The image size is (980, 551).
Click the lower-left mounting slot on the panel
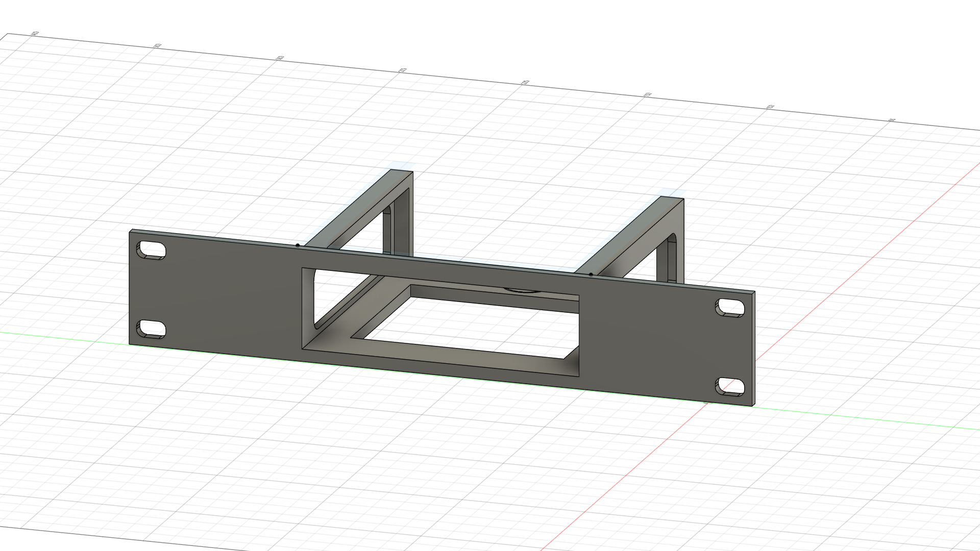tap(152, 329)
